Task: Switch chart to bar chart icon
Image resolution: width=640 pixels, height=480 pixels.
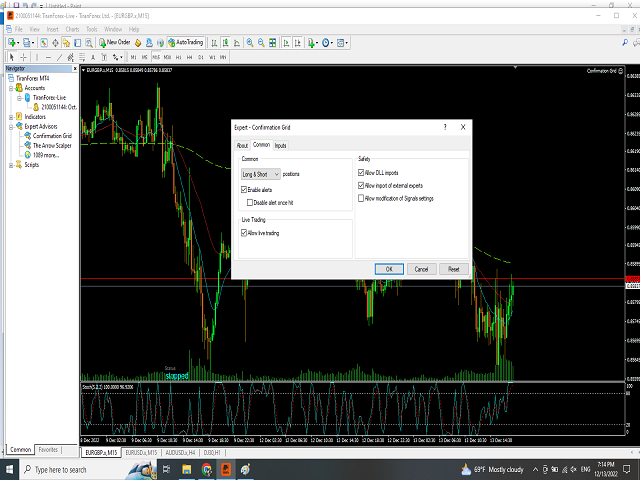Action: [214, 42]
